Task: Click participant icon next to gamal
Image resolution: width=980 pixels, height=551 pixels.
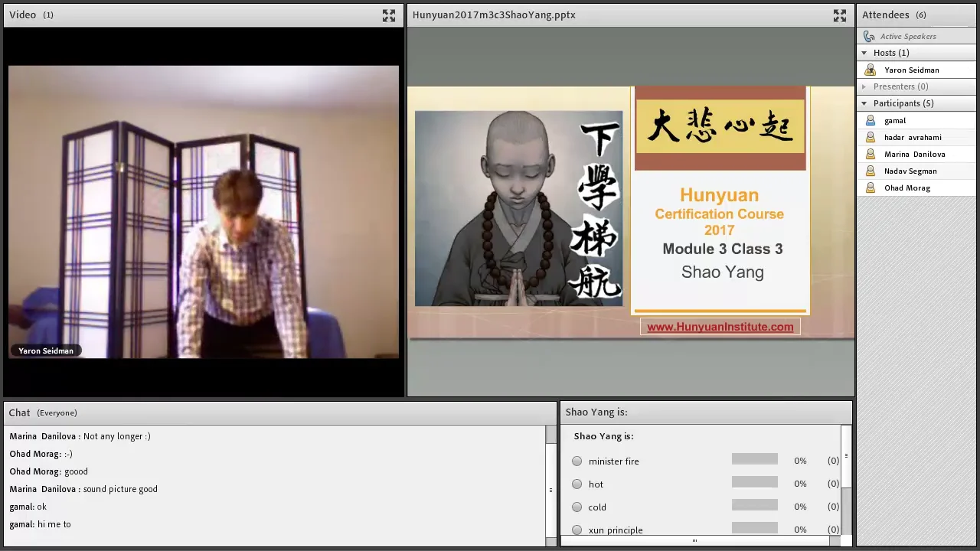Action: [x=870, y=120]
